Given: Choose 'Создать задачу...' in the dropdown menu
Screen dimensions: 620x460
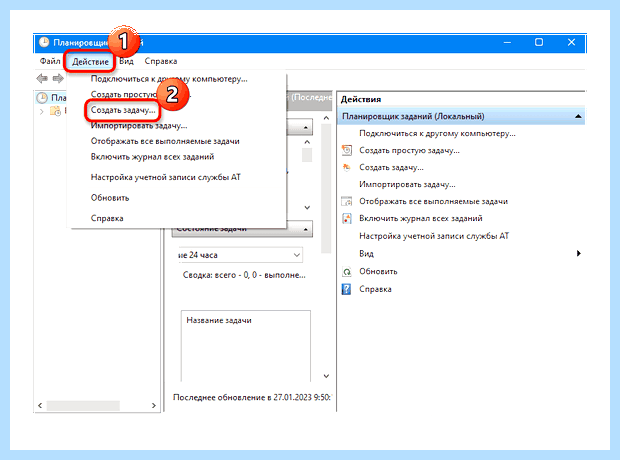Looking at the screenshot, I should pos(123,110).
